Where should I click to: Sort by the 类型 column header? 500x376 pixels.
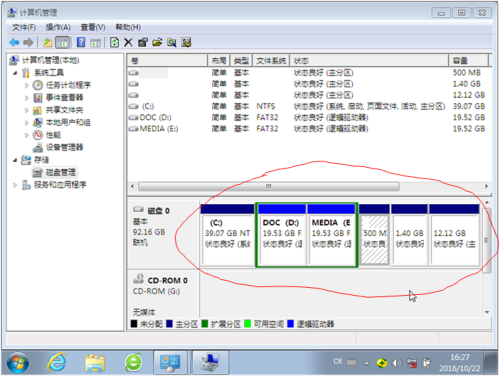[241, 61]
